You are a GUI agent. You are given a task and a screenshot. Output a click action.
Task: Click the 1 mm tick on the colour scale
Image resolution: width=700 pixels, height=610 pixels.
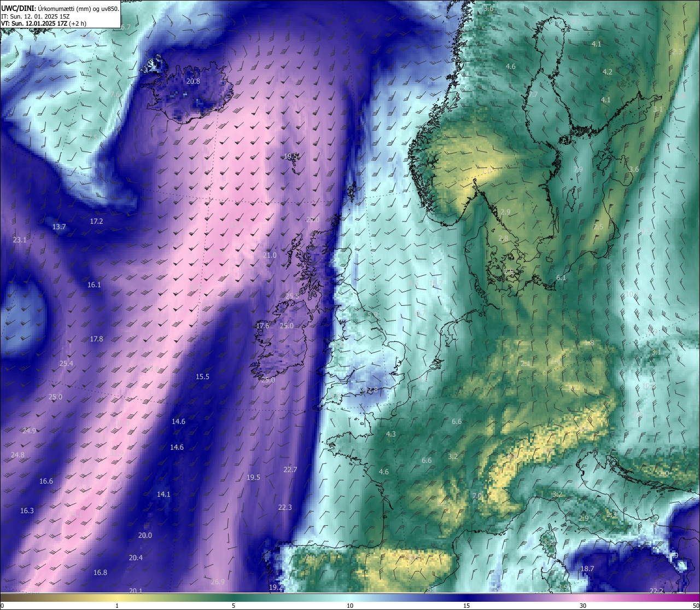117,606
